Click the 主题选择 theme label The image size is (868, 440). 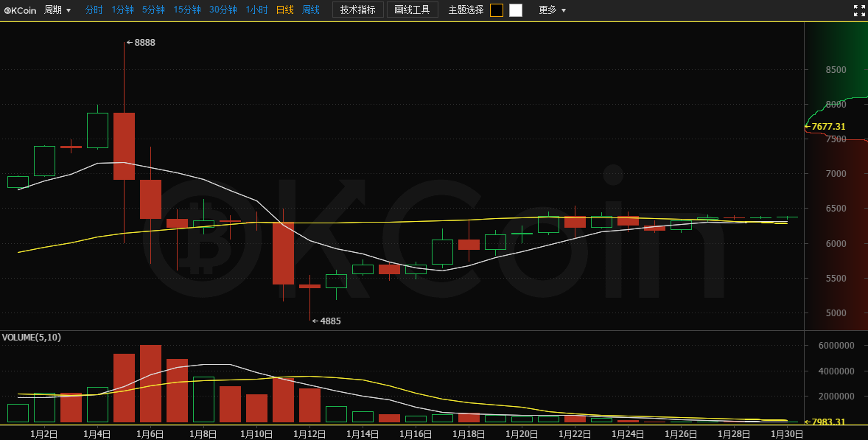coord(466,10)
